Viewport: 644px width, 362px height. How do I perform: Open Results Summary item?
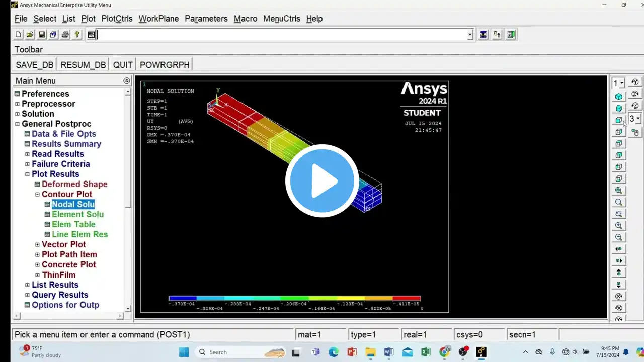(66, 144)
